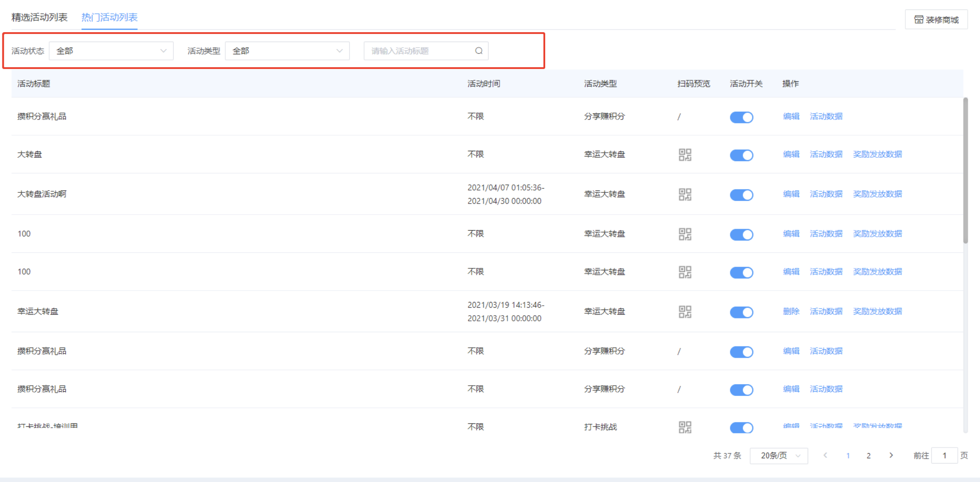Click the 请输入活动标题 search input
The height and width of the screenshot is (482, 980).
pyautogui.click(x=420, y=51)
